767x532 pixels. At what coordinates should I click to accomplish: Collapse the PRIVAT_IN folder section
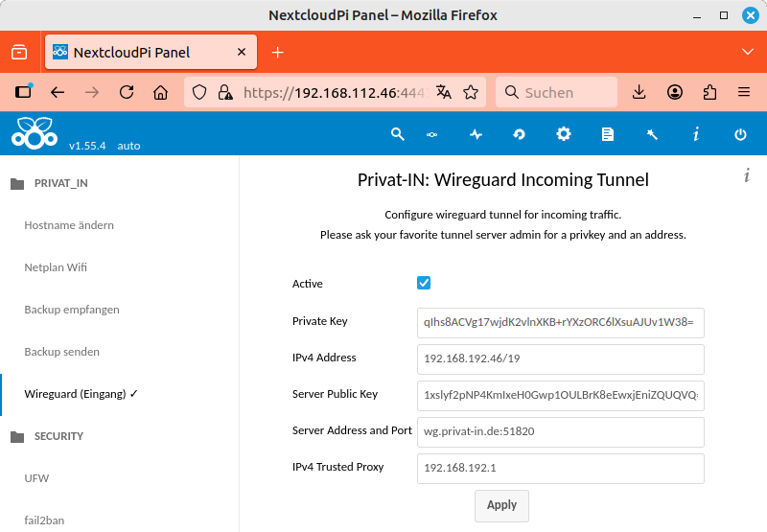click(x=61, y=183)
